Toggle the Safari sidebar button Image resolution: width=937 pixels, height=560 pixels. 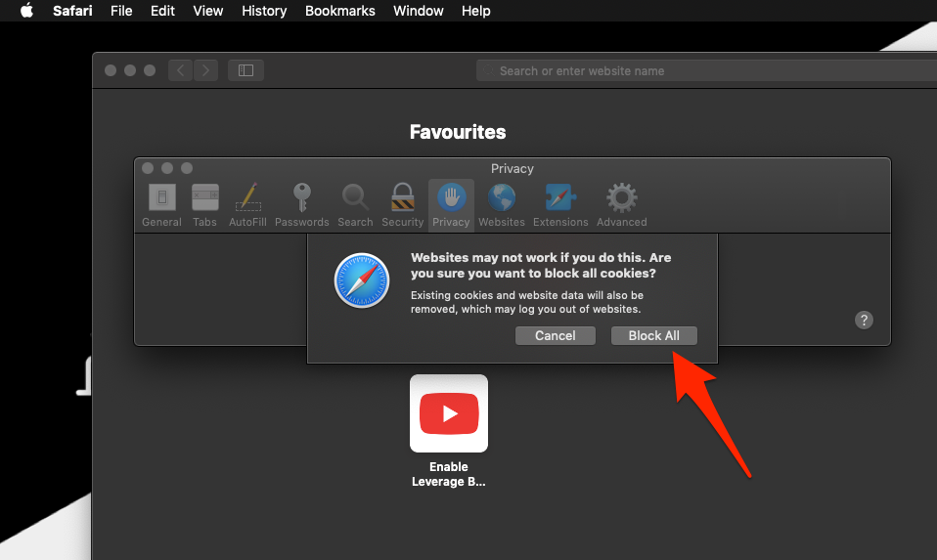(245, 70)
